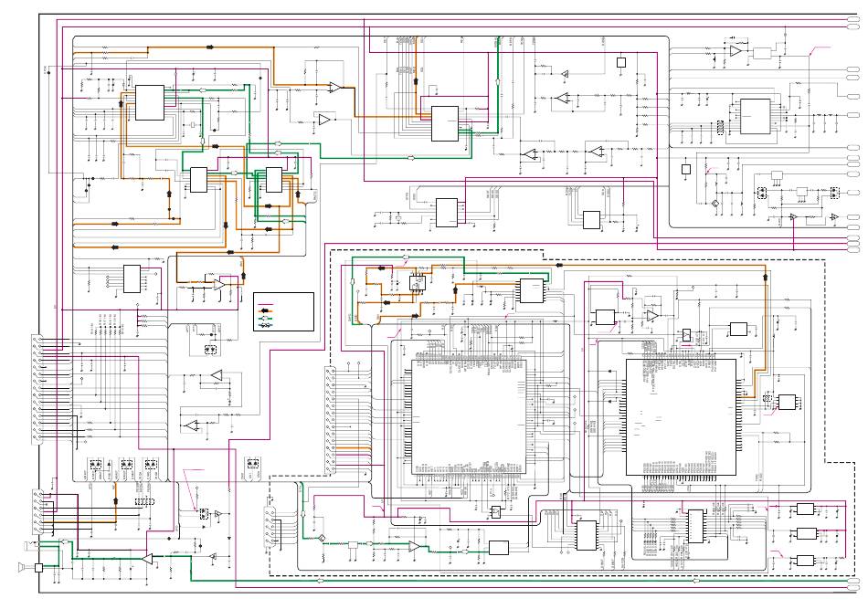The width and height of the screenshot is (868, 609).
Task: Click the tall connector beside the left large IC
Action: point(330,420)
